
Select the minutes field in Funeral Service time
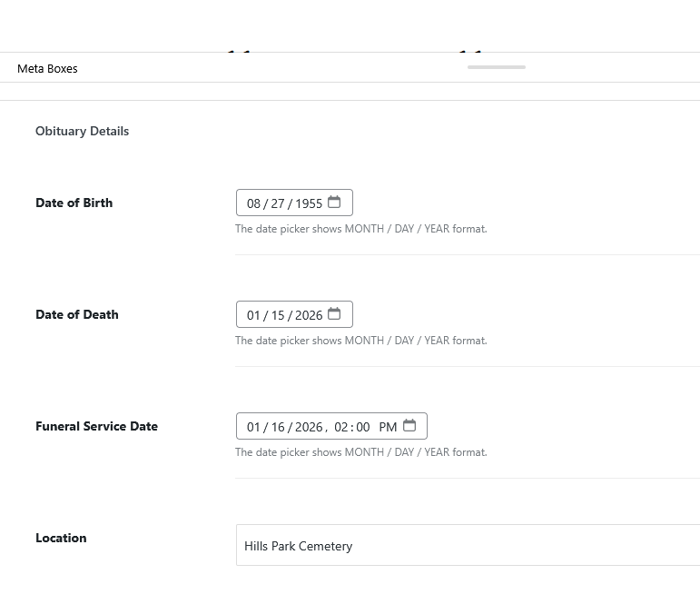point(363,427)
